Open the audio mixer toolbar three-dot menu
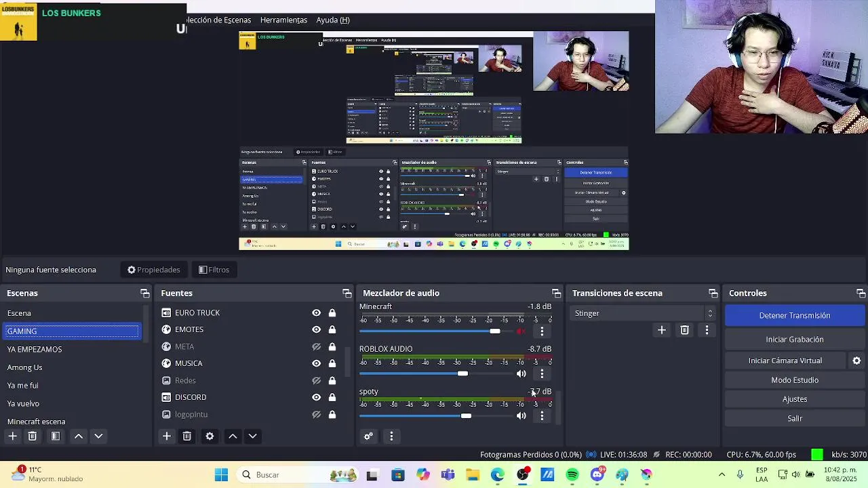 click(391, 436)
